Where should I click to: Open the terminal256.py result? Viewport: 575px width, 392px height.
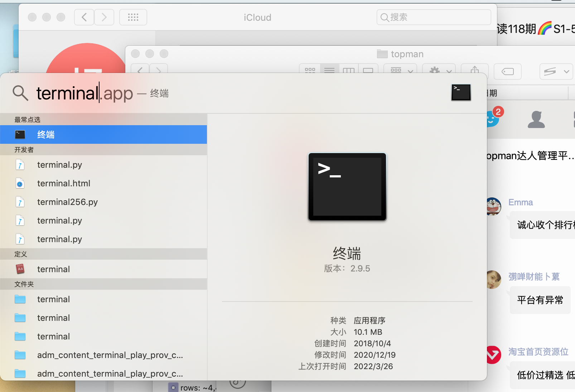point(103,202)
